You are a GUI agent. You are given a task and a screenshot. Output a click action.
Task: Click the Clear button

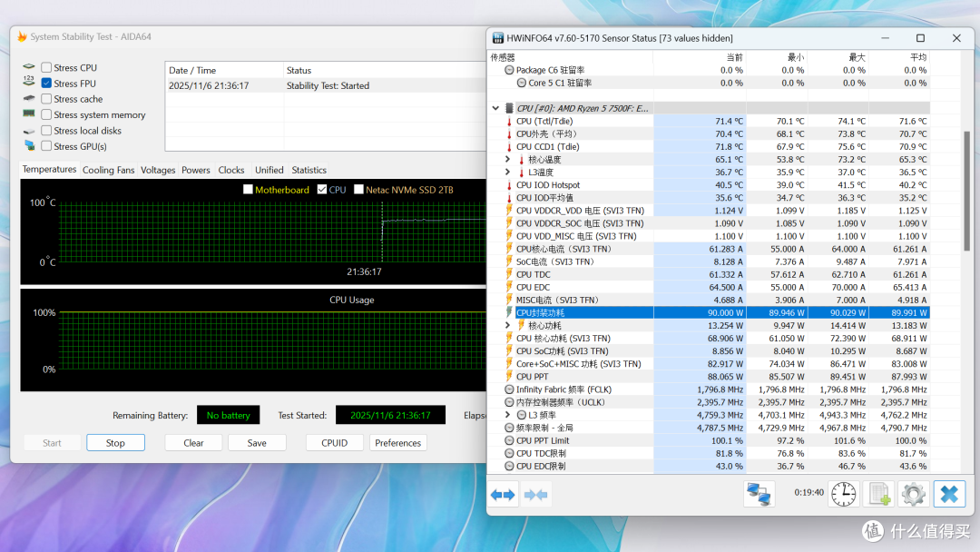(x=194, y=443)
